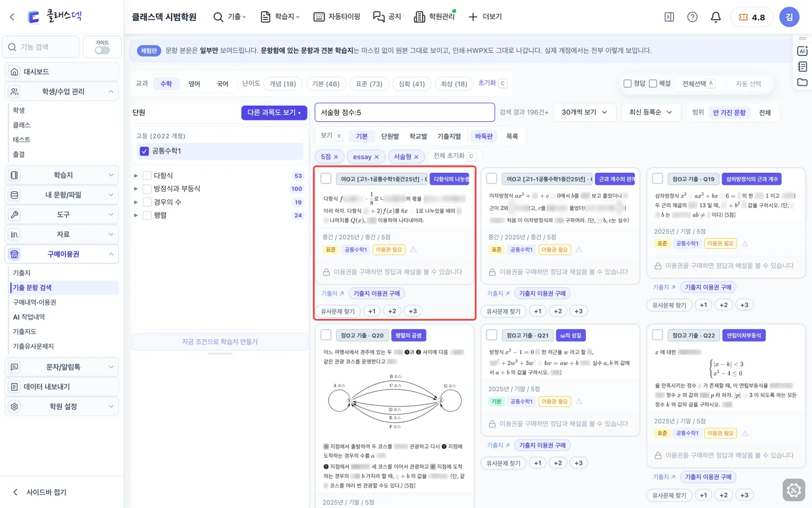
Task: Open the folder icon in right rail
Action: pyautogui.click(x=802, y=82)
